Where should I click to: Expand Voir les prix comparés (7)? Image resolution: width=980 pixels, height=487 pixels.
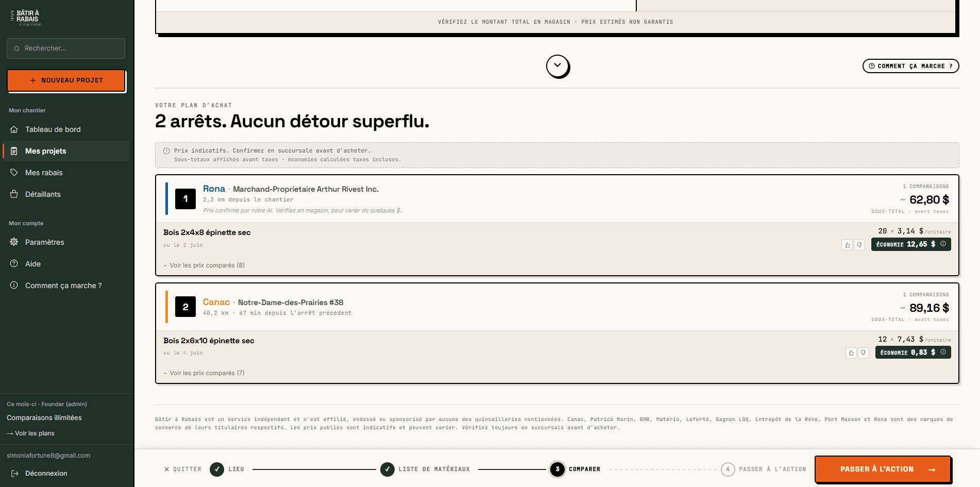(205, 373)
